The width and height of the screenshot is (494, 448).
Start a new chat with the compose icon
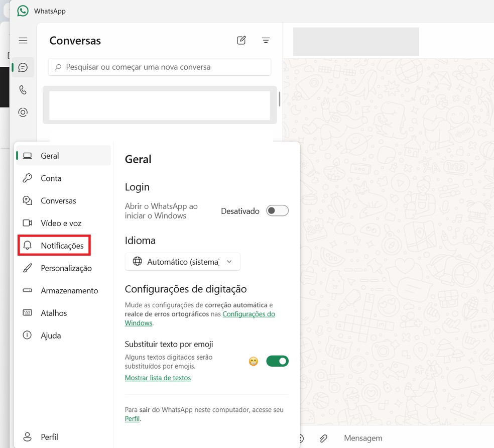[241, 40]
